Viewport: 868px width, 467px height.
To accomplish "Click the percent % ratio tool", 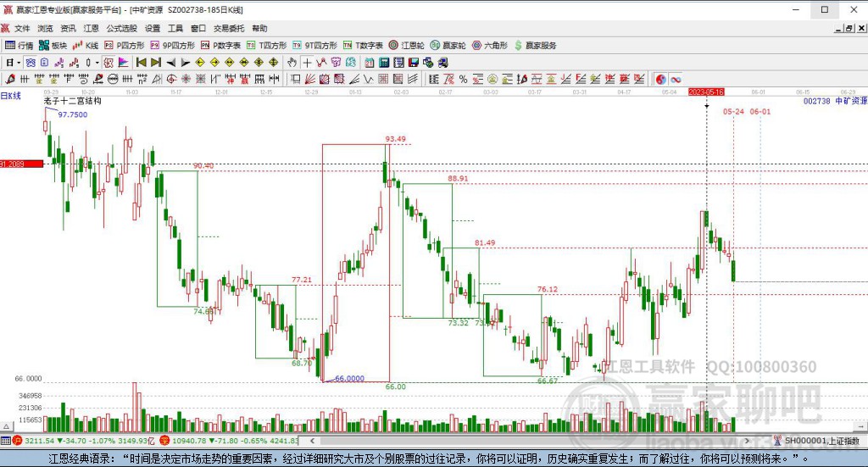I will click(463, 79).
